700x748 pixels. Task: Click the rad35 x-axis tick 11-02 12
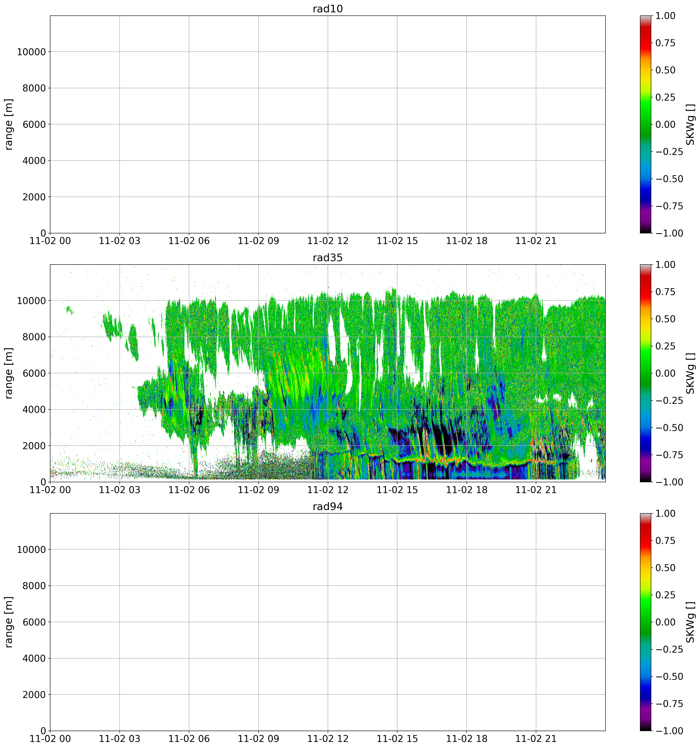tap(328, 490)
